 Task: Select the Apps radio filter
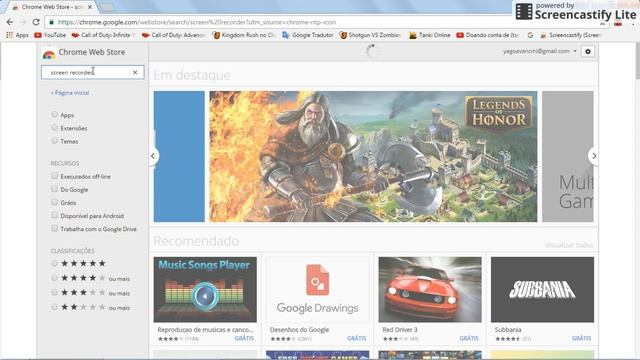coord(54,115)
